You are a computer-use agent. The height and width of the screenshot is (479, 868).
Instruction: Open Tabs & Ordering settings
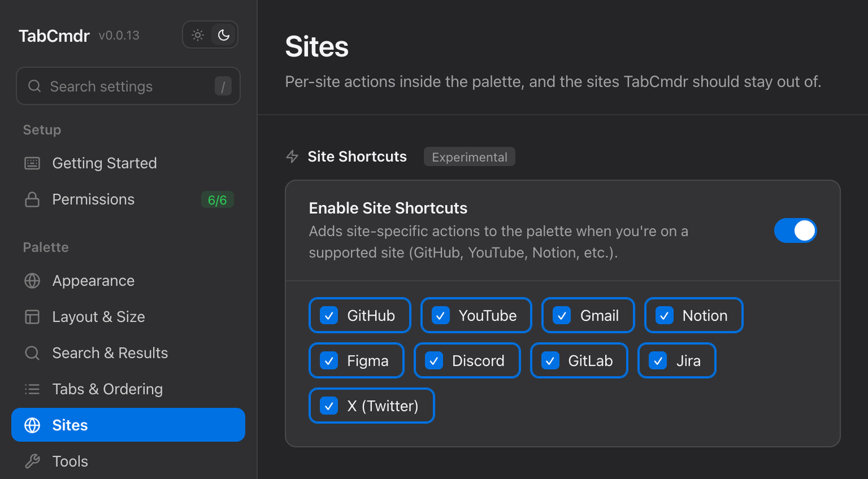128,389
